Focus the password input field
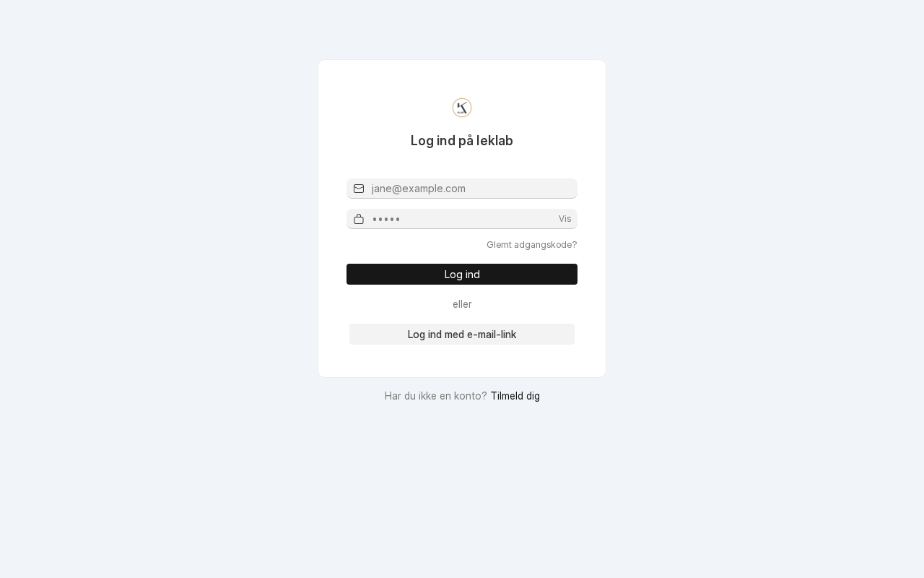Screen dimensions: 924x578 (x=462, y=219)
